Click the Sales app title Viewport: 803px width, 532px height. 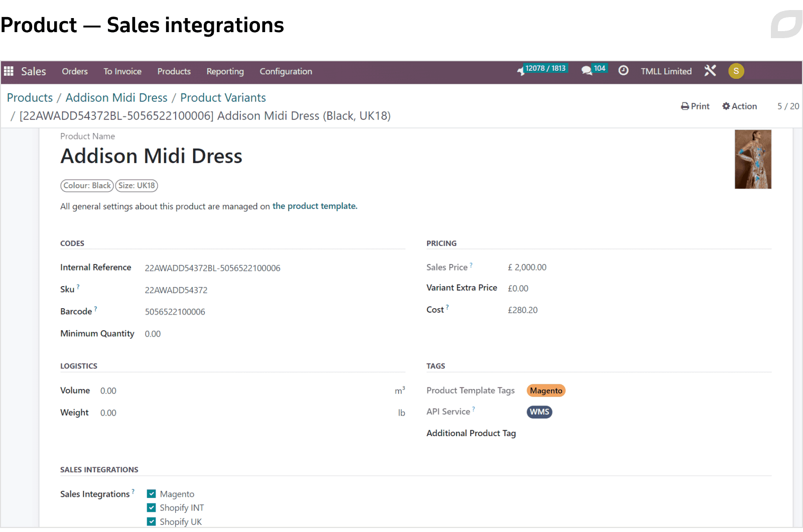click(34, 71)
